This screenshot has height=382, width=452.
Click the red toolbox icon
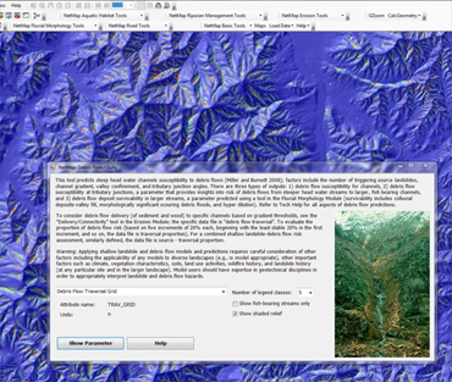pyautogui.click(x=17, y=15)
